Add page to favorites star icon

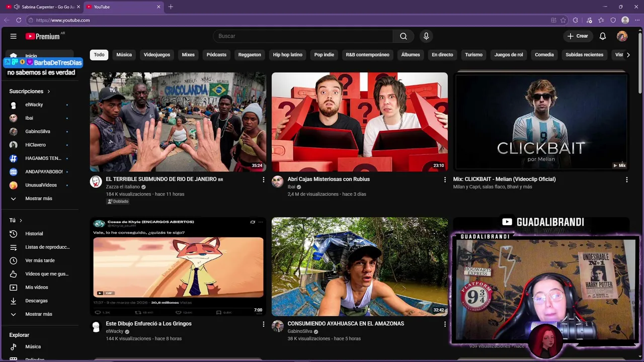tap(563, 20)
